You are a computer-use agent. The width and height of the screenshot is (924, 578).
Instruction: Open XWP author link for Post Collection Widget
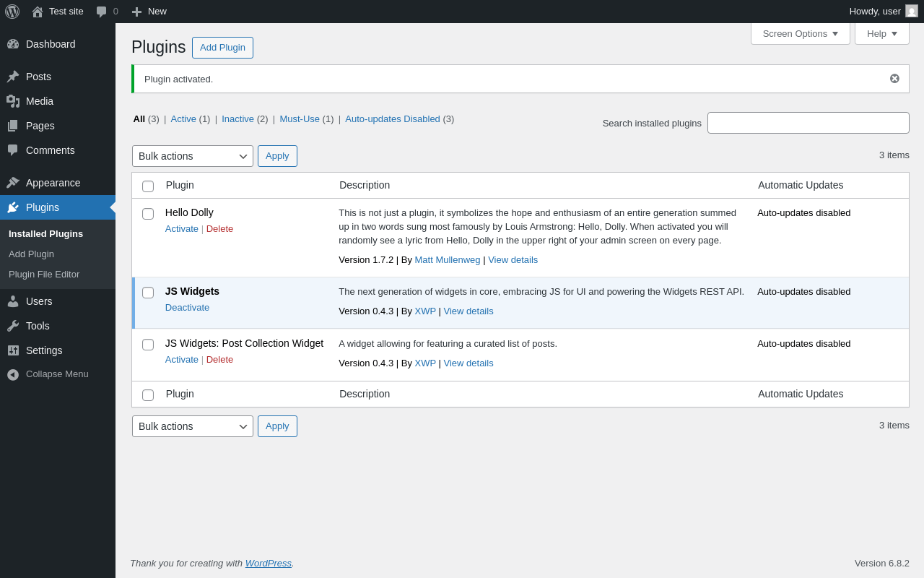click(425, 363)
